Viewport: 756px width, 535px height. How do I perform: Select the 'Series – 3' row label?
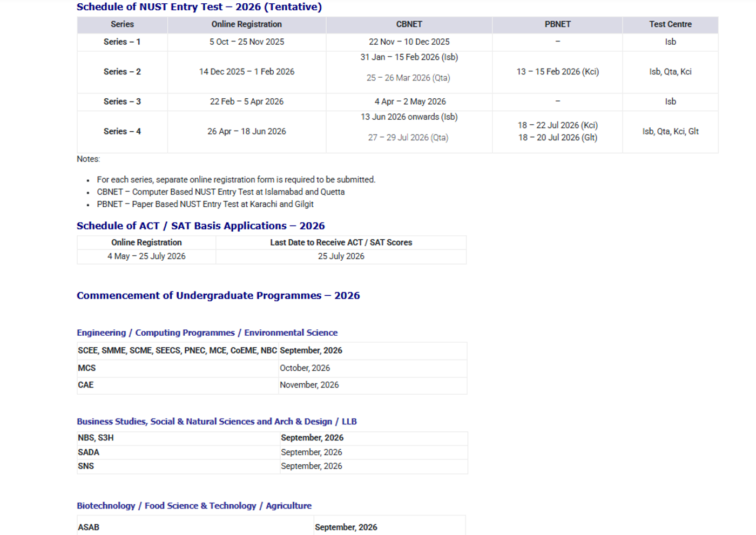(122, 101)
